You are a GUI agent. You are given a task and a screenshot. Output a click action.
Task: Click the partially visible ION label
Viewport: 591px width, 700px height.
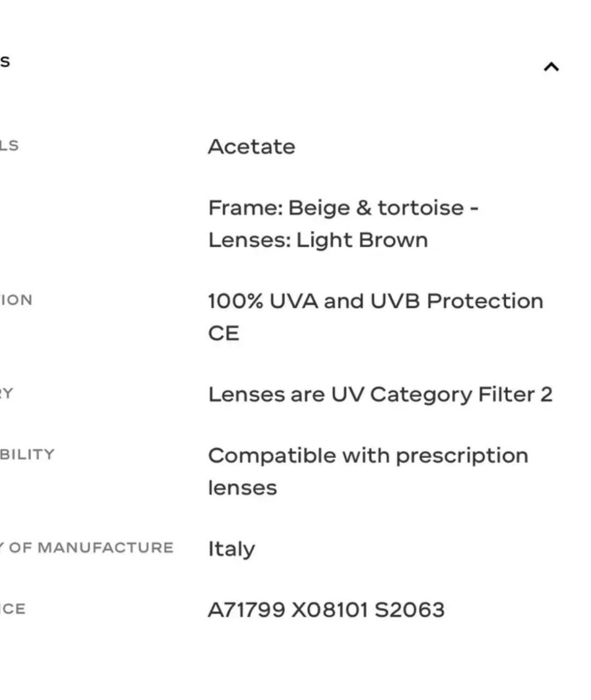(16, 300)
